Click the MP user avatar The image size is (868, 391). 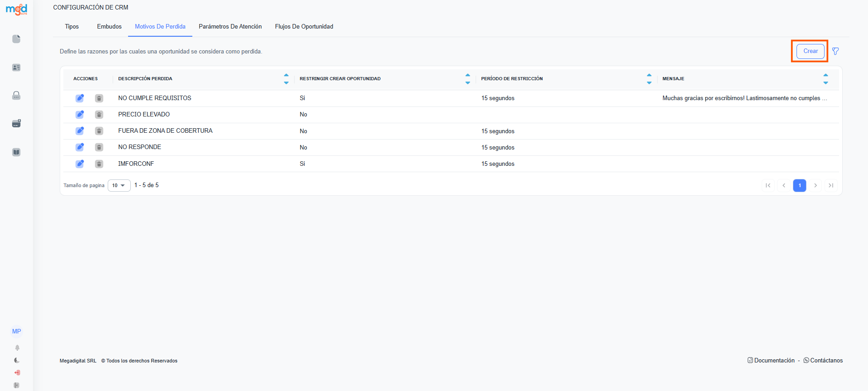(x=17, y=332)
